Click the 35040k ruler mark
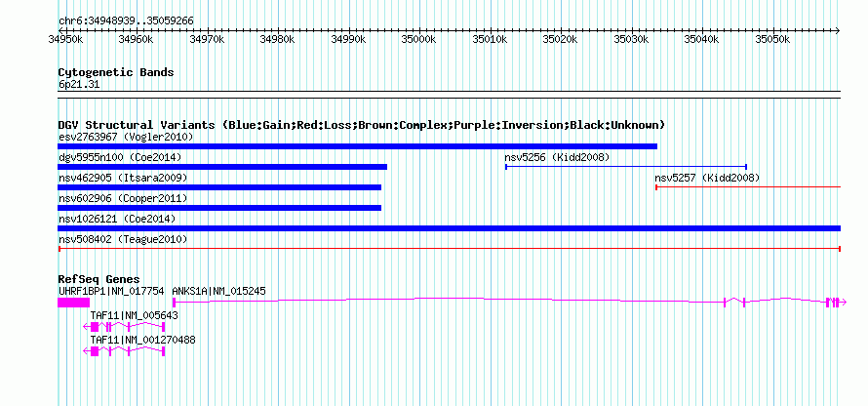The width and height of the screenshot is (868, 406). point(702,39)
